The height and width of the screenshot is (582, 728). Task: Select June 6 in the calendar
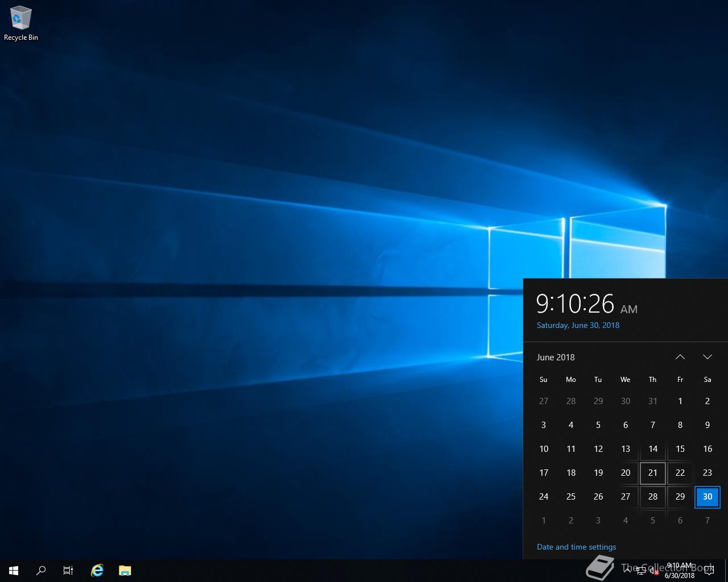[x=626, y=425]
